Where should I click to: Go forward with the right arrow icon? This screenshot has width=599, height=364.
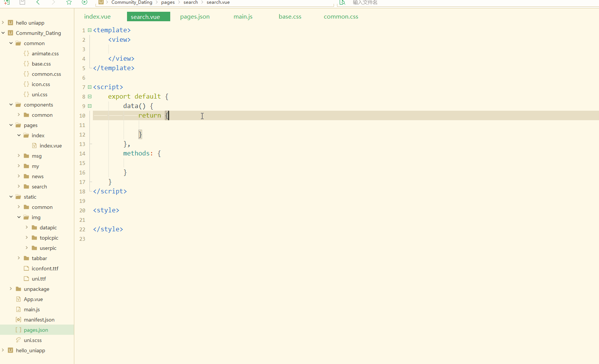click(53, 2)
